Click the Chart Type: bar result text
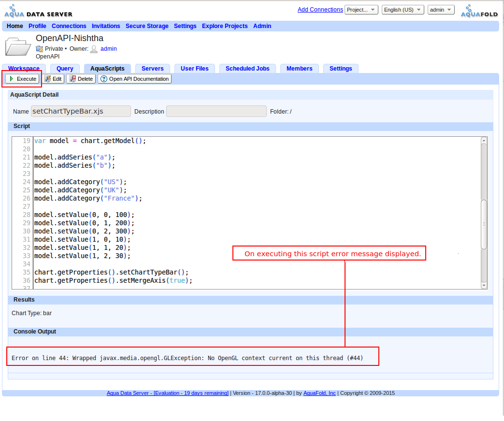Image resolution: width=504 pixels, height=421 pixels. coord(31,313)
